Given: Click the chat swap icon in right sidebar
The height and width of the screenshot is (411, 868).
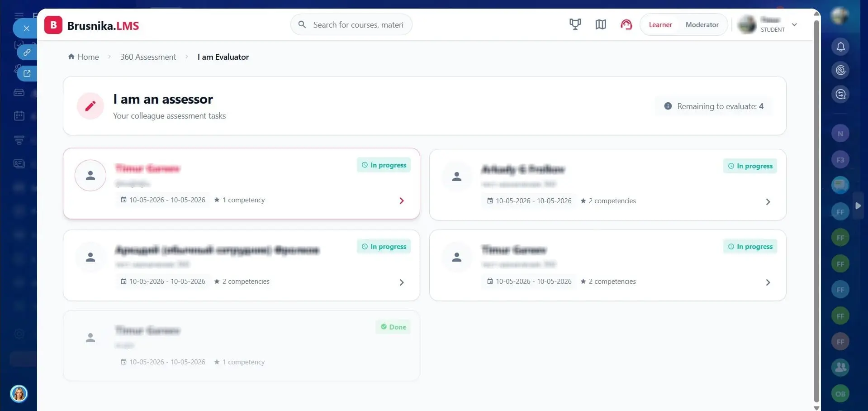Looking at the screenshot, I should [x=840, y=94].
